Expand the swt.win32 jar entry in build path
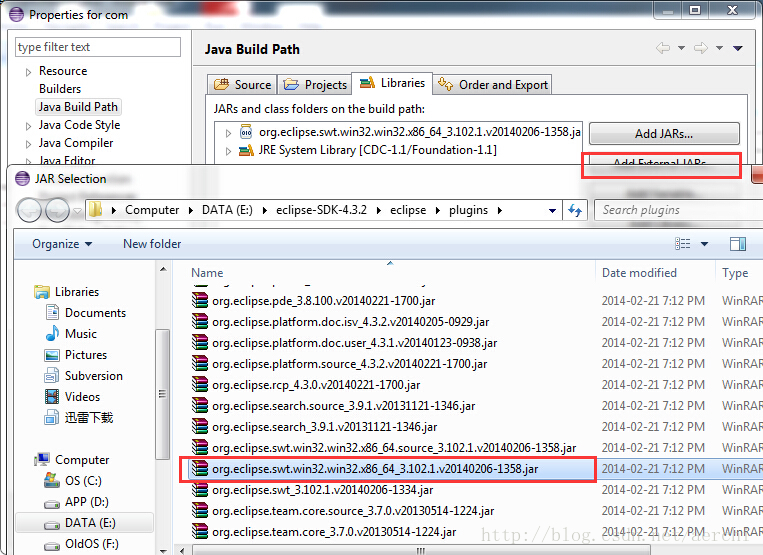Image resolution: width=763 pixels, height=555 pixels. pos(228,133)
